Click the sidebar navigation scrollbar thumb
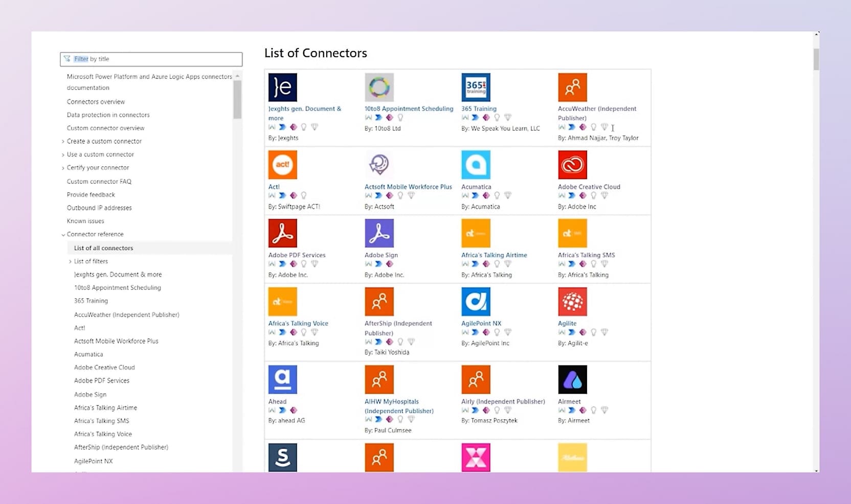The height and width of the screenshot is (504, 851). tap(237, 100)
